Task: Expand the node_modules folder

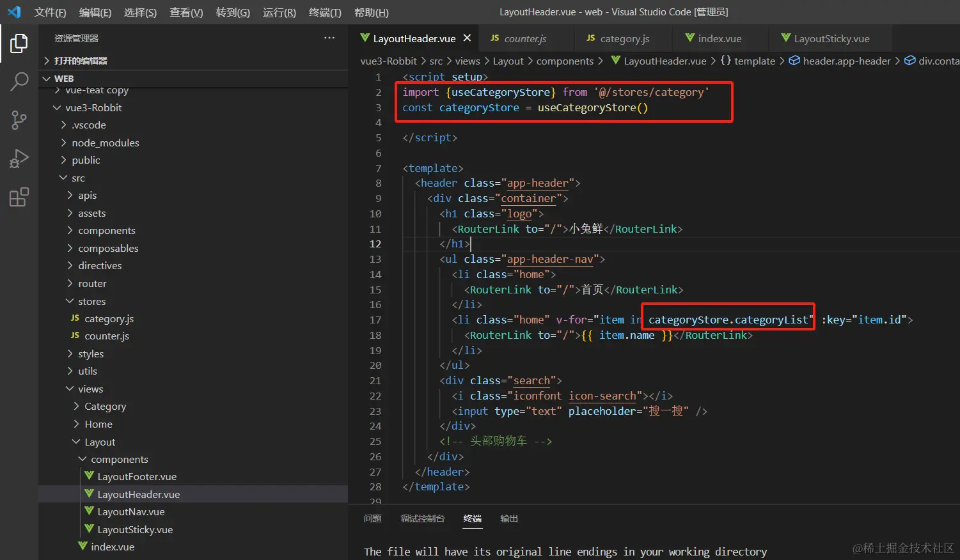Action: click(x=105, y=143)
